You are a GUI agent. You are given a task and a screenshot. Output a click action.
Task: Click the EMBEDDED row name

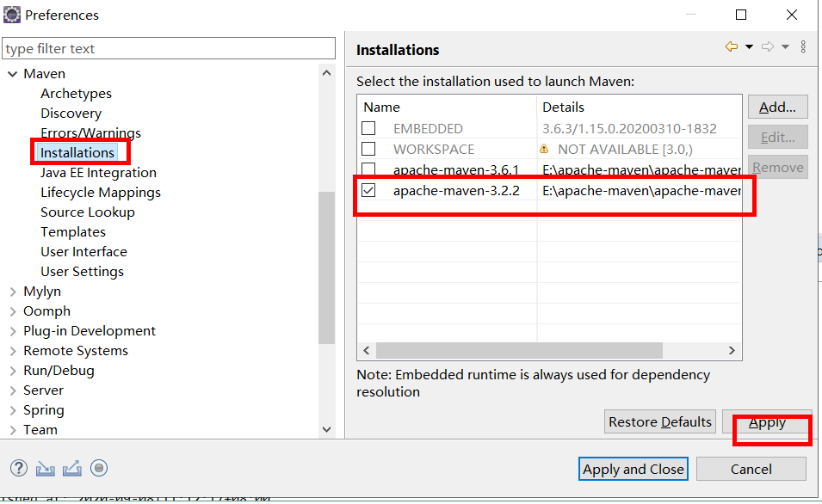428,128
